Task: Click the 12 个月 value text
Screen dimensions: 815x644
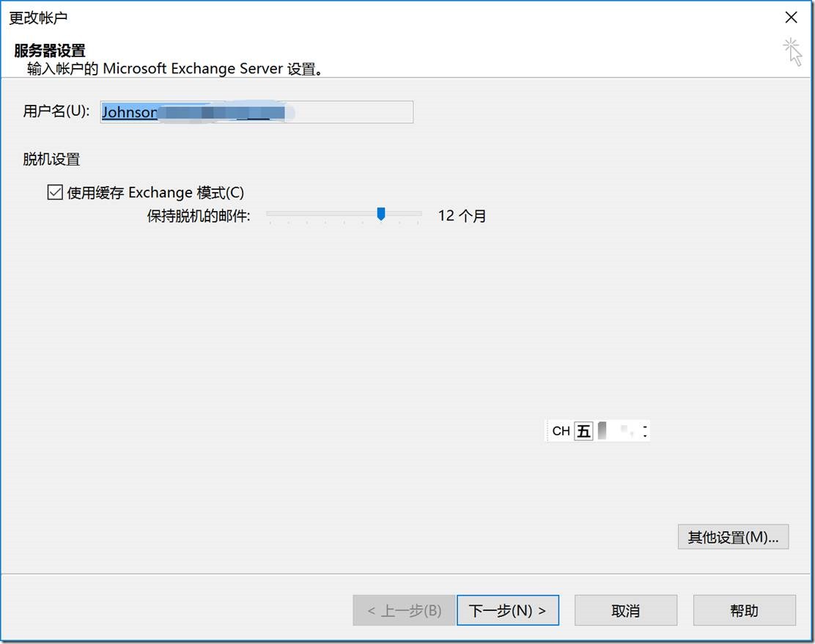Action: (x=462, y=215)
